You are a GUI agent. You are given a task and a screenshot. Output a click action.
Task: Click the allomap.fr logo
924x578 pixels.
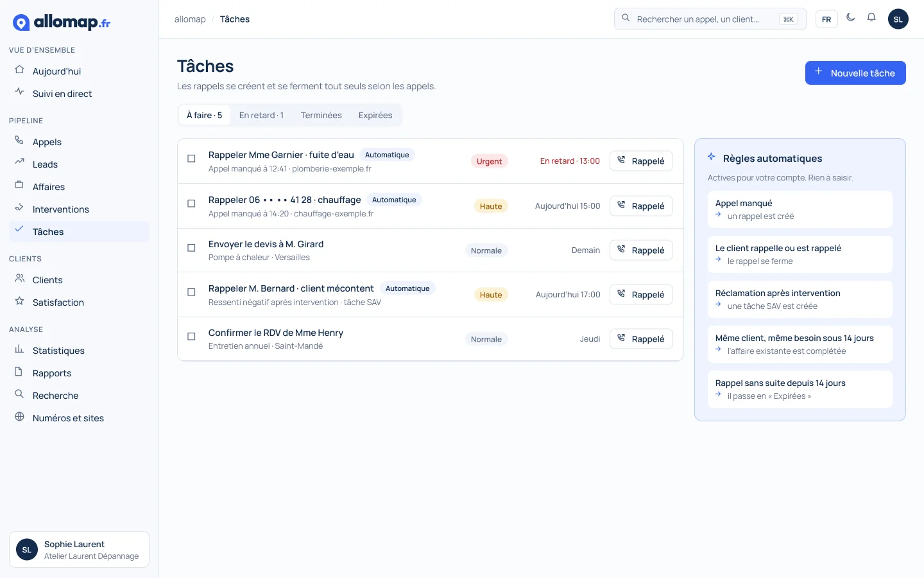62,22
